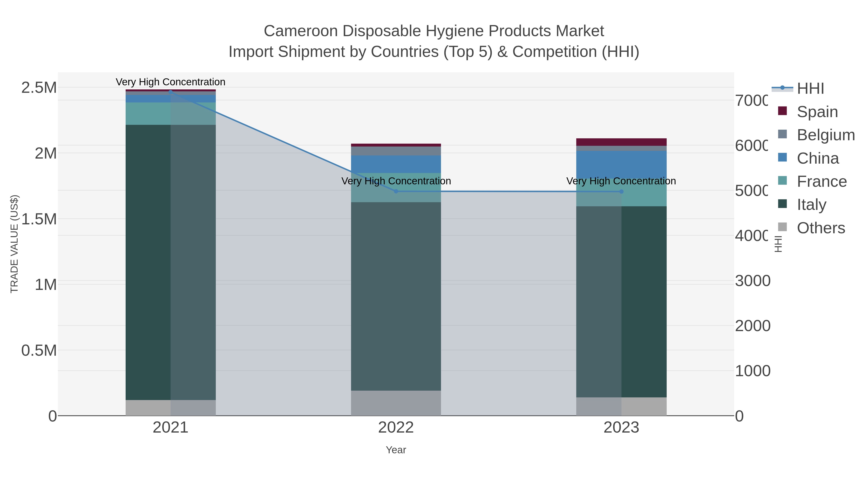
Task: Select the 2023 HHI data point
Action: tap(621, 192)
